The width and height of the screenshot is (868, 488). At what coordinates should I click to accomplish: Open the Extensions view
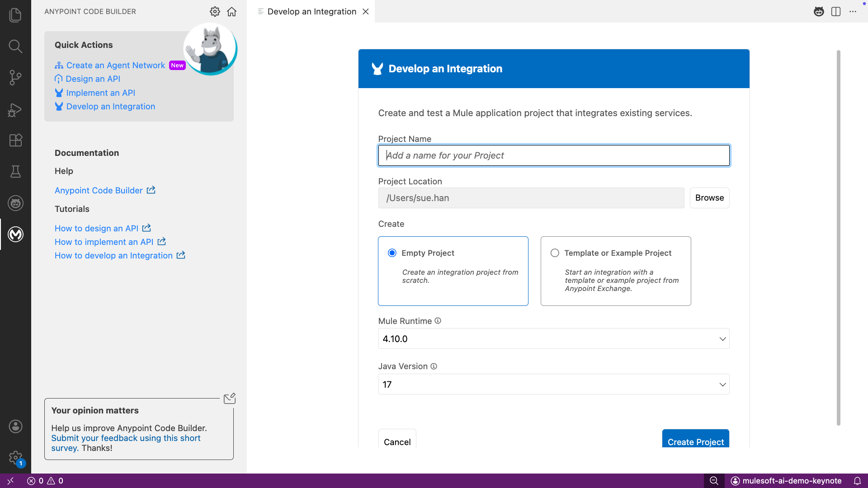pos(15,140)
